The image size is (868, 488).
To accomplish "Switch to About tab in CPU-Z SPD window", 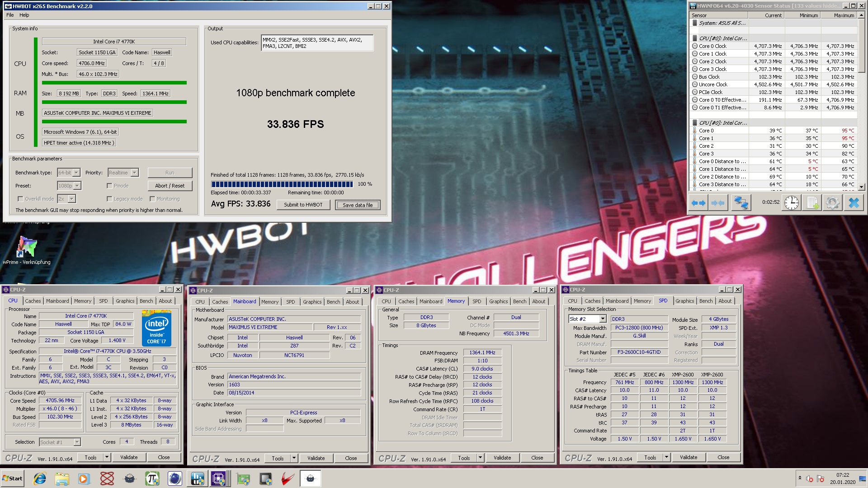I will coord(725,301).
